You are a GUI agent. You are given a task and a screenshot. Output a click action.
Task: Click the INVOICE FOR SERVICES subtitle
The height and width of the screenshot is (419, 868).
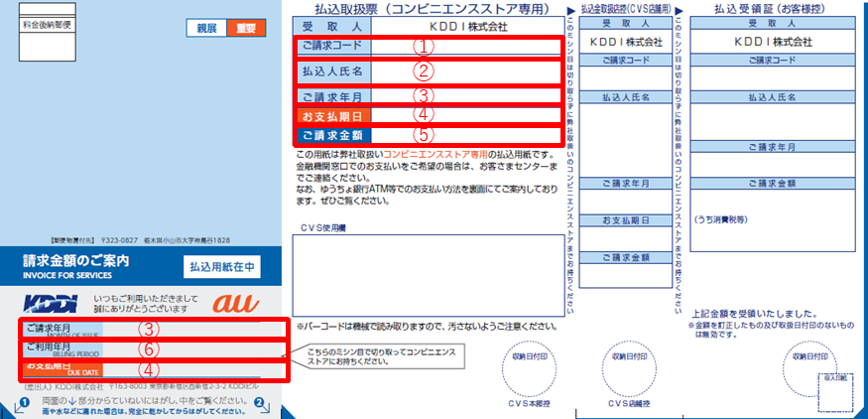(67, 275)
